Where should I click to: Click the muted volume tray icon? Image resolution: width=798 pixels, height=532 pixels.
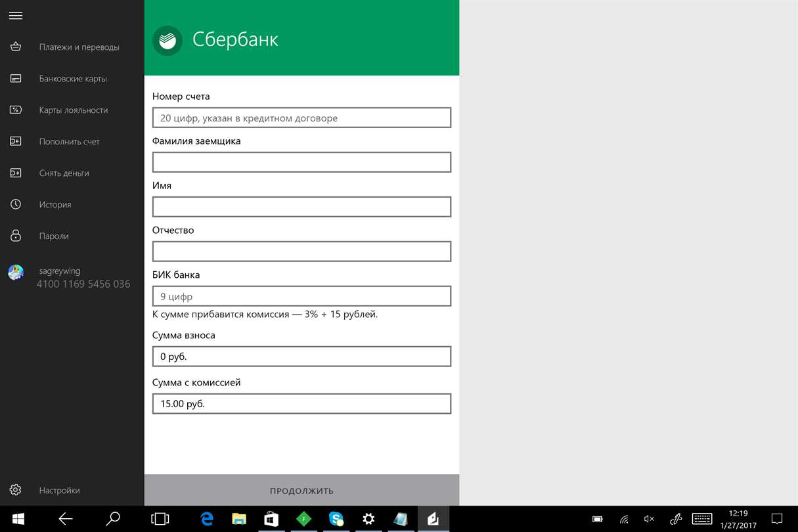649,520
